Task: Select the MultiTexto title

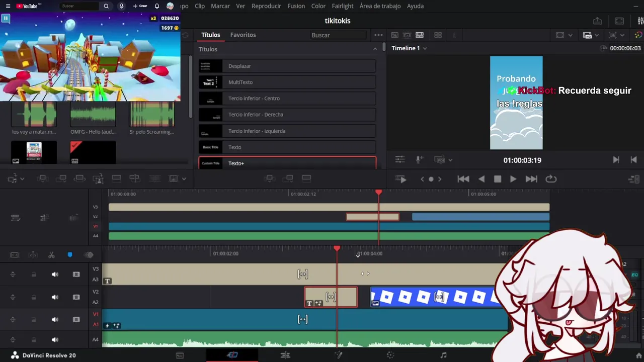Action: pyautogui.click(x=287, y=82)
